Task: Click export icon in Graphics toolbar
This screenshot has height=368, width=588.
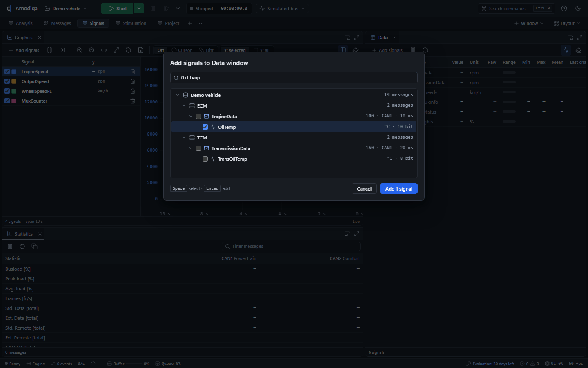Action: point(140,50)
